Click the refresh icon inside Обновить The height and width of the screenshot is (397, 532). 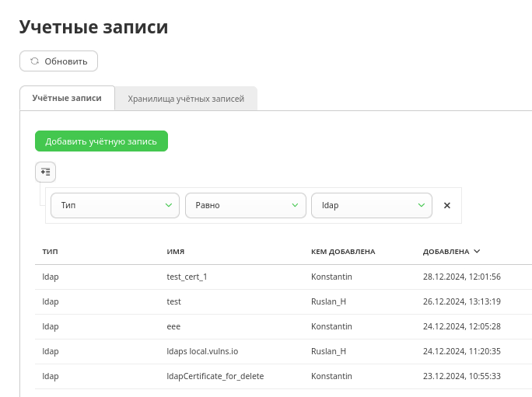[x=34, y=61]
